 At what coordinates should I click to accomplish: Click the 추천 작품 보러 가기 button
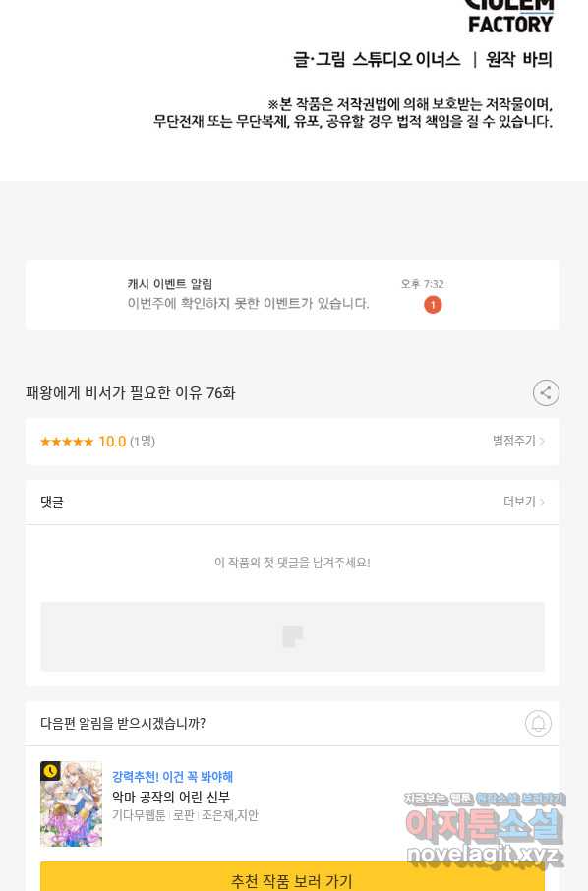[292, 877]
